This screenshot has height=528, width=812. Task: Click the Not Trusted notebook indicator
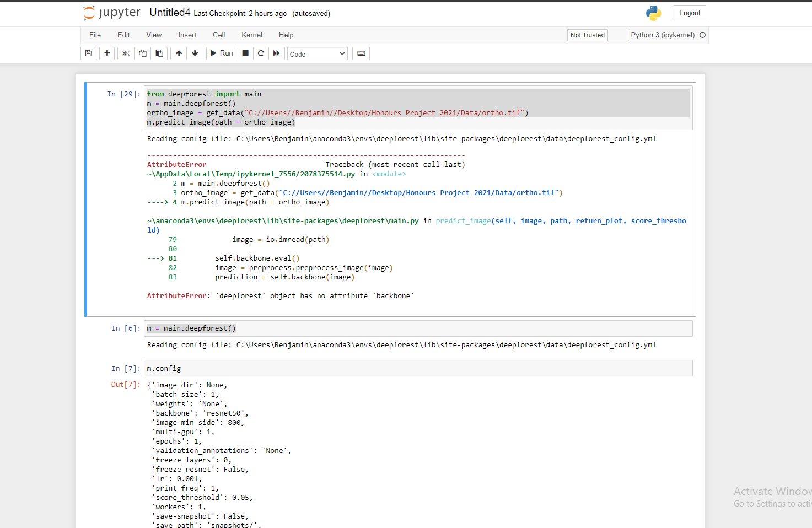click(x=587, y=35)
